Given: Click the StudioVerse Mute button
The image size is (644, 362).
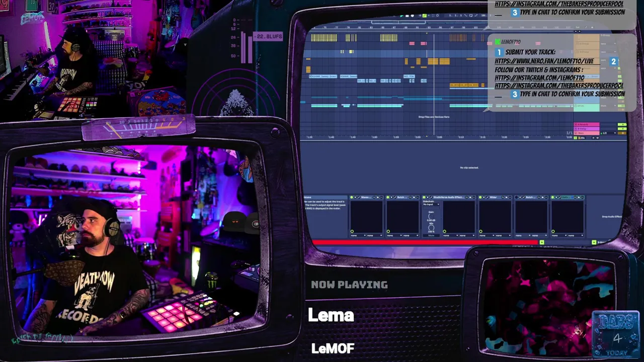Looking at the screenshot, I should point(431,235).
